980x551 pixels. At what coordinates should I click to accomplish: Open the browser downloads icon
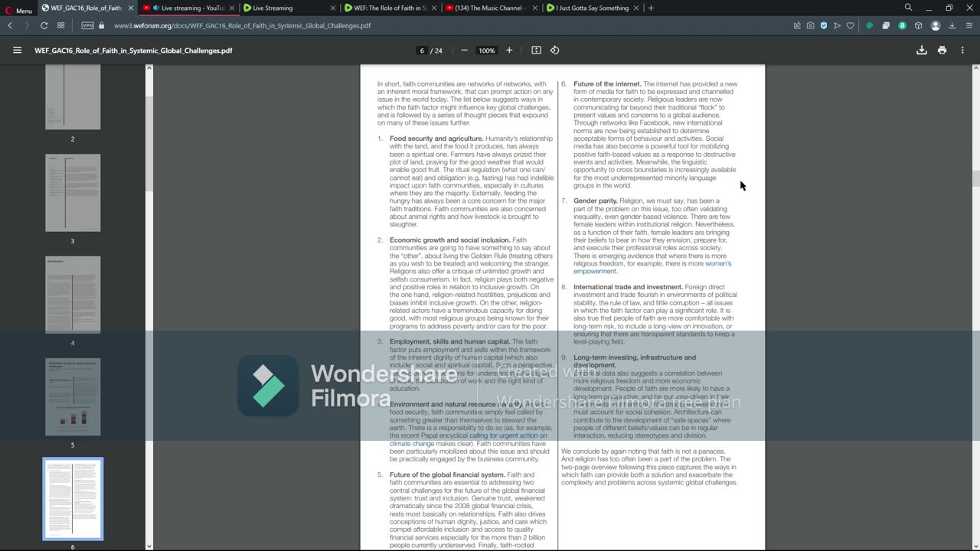coord(952,25)
